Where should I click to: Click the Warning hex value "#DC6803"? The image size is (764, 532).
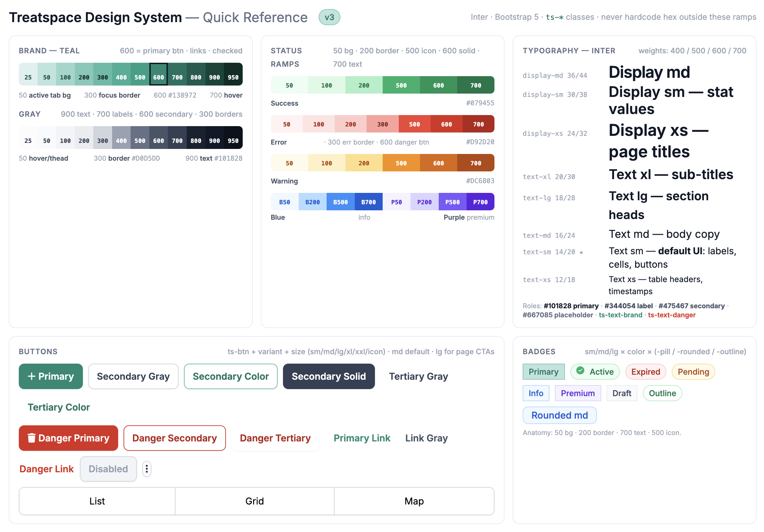pyautogui.click(x=480, y=181)
